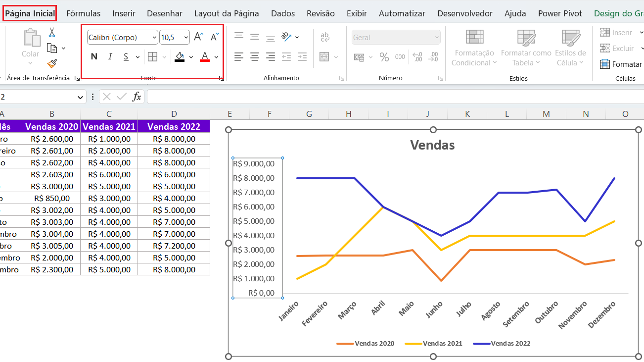The height and width of the screenshot is (362, 644).
Task: Click the Cut scissors icon
Action: point(52,33)
